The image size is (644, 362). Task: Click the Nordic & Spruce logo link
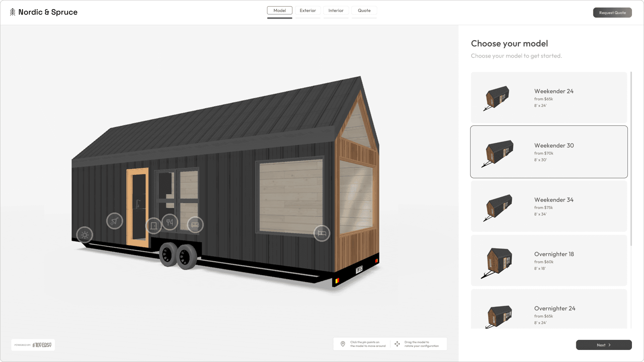[x=43, y=12]
